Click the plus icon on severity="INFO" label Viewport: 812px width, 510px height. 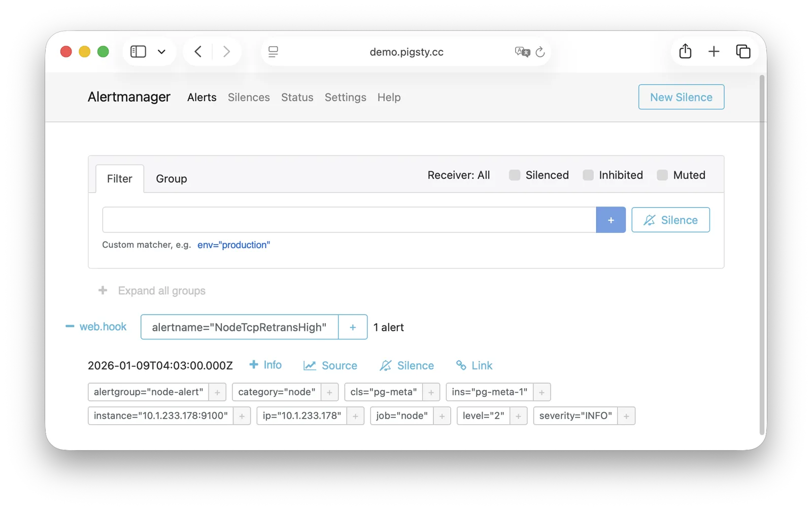[x=627, y=416]
